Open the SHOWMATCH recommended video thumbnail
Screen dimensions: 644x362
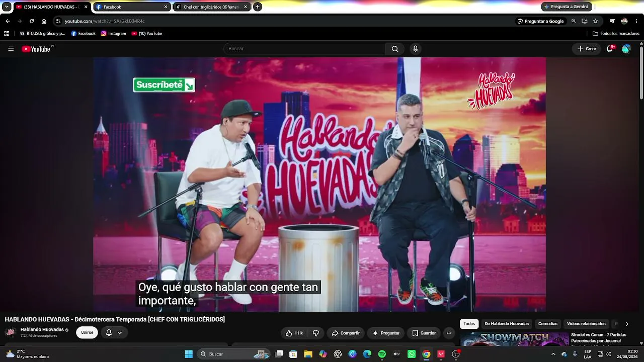pyautogui.click(x=514, y=340)
